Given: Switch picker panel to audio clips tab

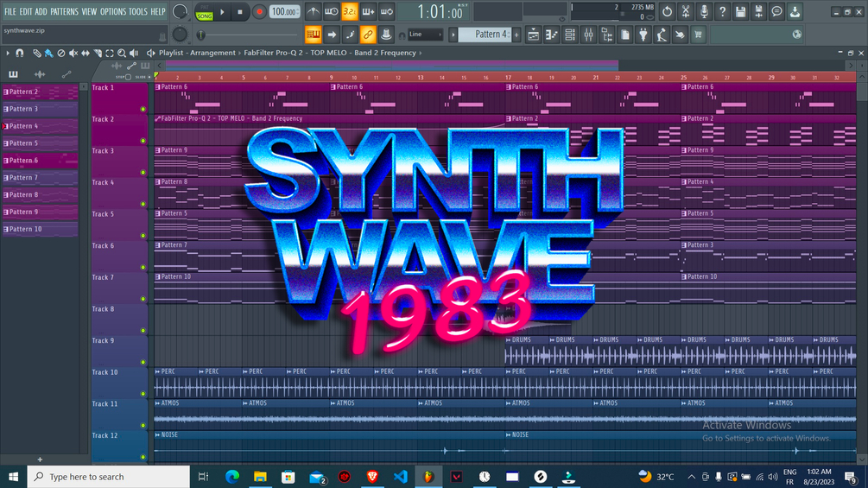Looking at the screenshot, I should (x=40, y=74).
